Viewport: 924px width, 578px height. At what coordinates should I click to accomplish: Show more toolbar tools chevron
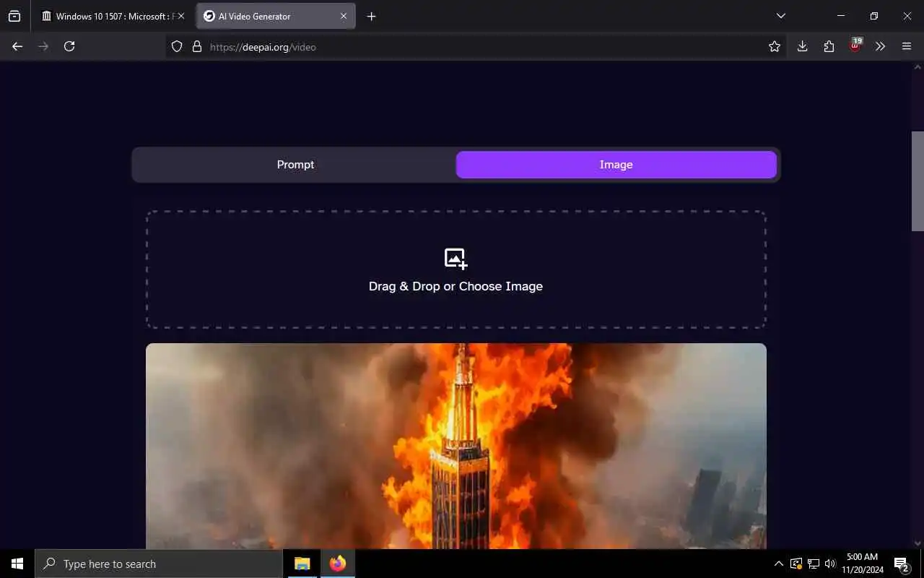pyautogui.click(x=880, y=46)
